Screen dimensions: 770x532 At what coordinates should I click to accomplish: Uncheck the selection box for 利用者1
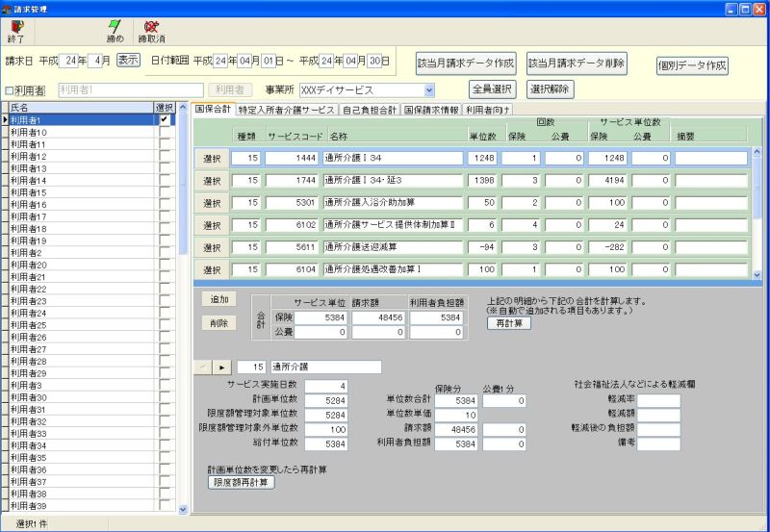(x=165, y=119)
